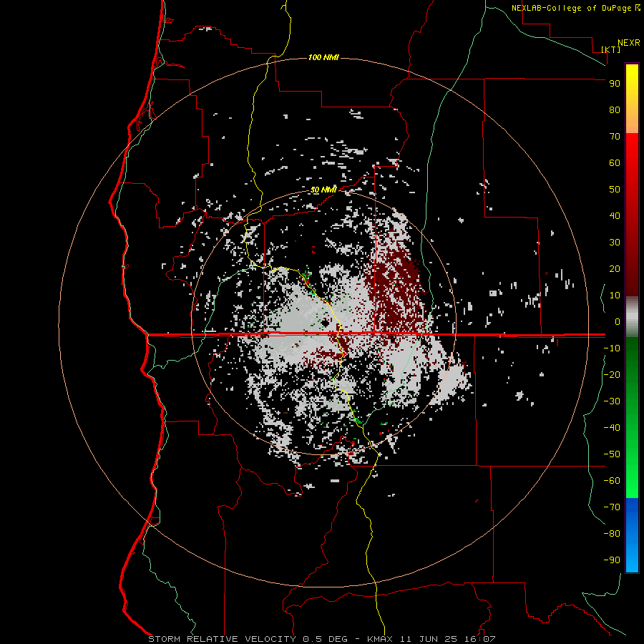Click the -70 value on the velocity scale
The height and width of the screenshot is (644, 644).
[612, 507]
